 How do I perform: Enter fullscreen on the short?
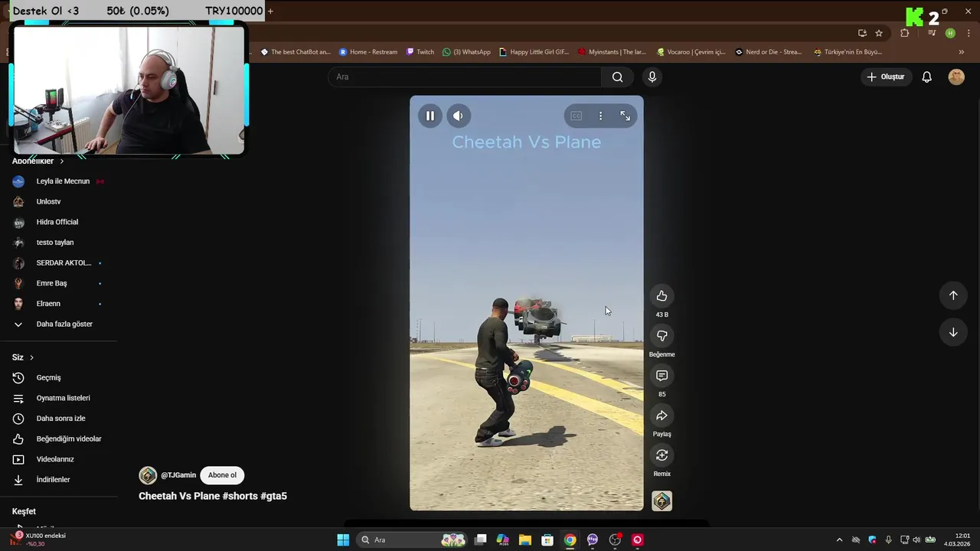[626, 116]
